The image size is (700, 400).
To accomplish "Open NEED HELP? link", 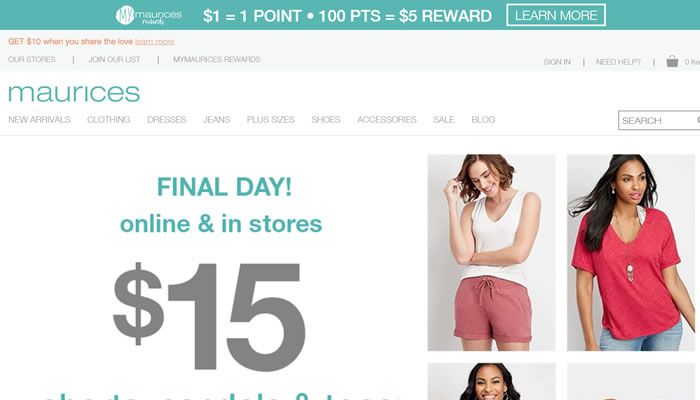I will click(x=618, y=62).
